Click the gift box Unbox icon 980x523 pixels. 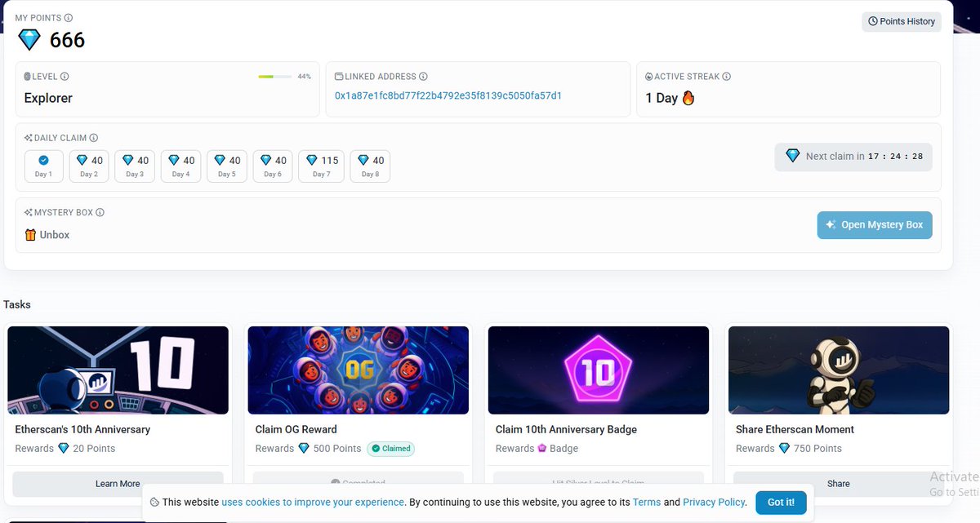coord(31,235)
